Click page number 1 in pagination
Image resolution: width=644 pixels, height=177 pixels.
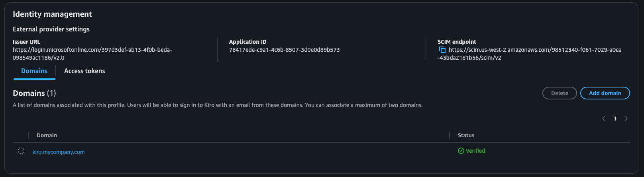pos(615,119)
